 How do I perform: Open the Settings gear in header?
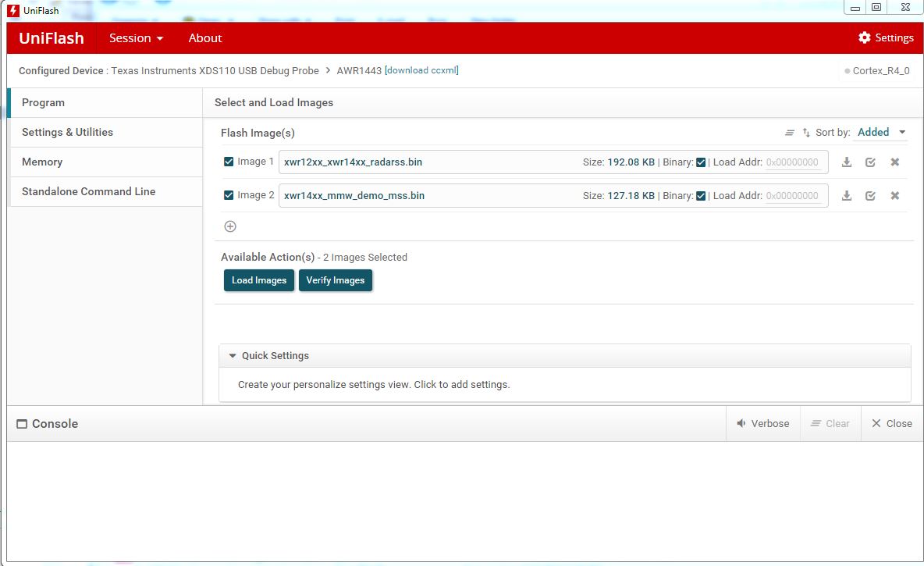[x=886, y=37]
